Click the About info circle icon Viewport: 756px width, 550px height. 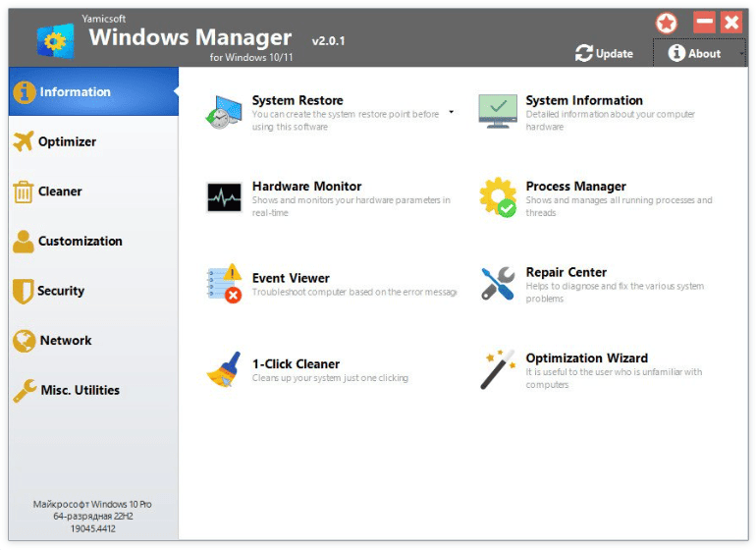[x=676, y=53]
